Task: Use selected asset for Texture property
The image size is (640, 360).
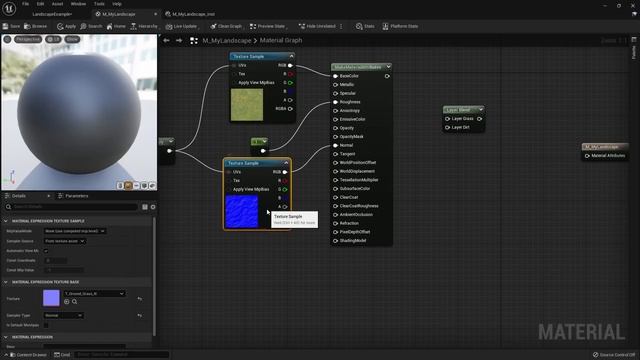Action: pyautogui.click(x=67, y=302)
